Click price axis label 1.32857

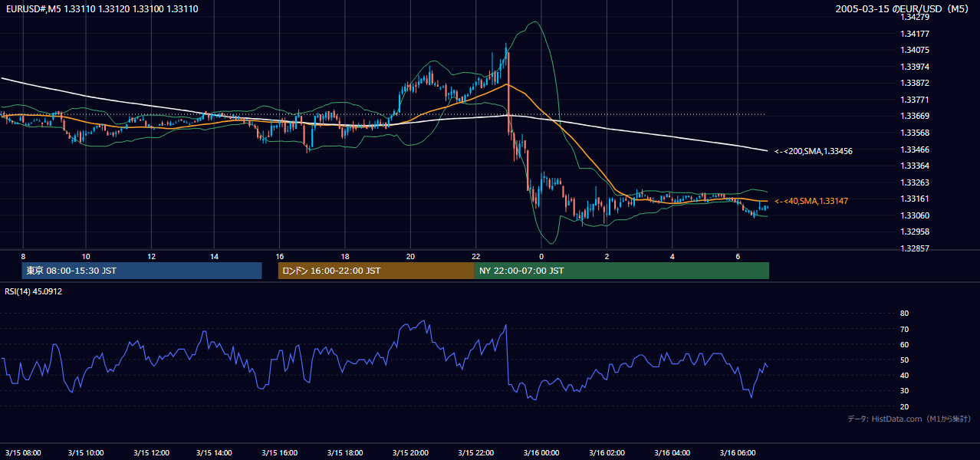click(x=916, y=248)
